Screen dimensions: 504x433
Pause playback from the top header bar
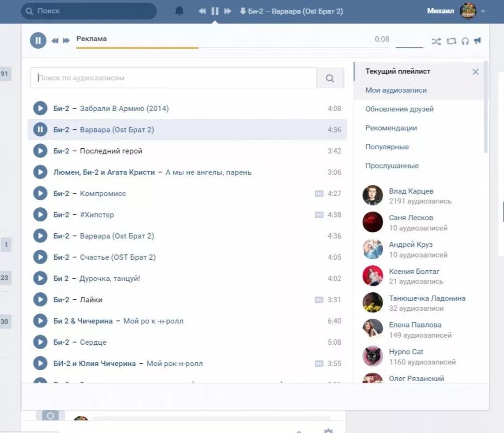pyautogui.click(x=215, y=11)
